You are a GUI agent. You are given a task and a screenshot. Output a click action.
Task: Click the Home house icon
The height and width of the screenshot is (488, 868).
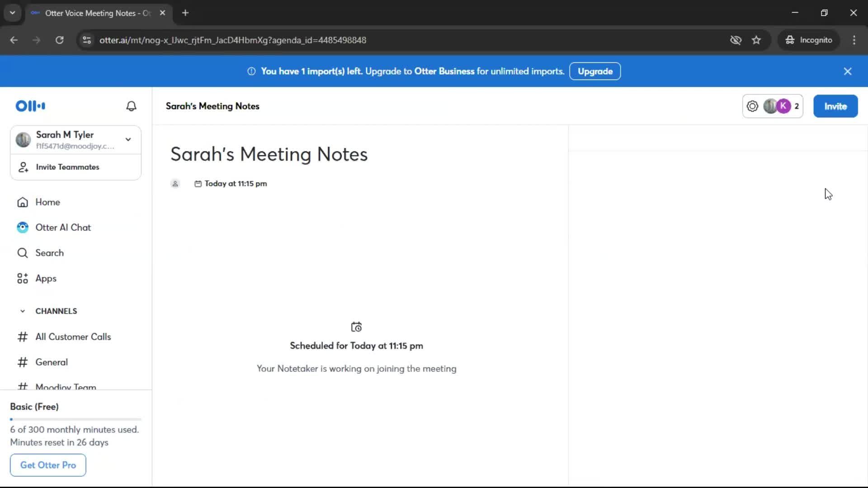tap(23, 202)
